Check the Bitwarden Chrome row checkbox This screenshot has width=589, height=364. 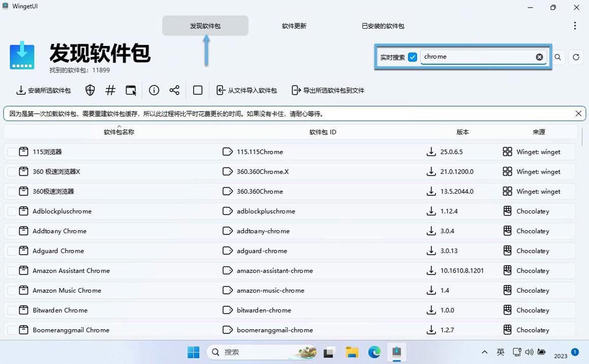(12, 310)
